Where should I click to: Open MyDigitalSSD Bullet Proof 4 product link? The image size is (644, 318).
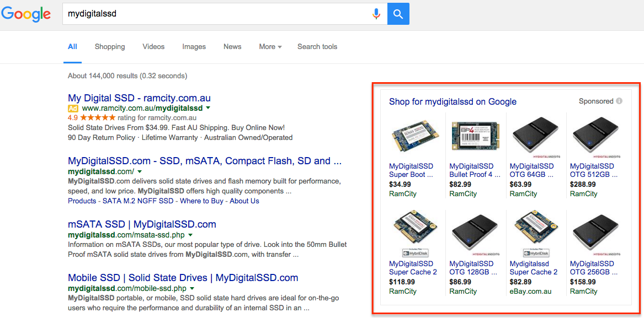475,170
